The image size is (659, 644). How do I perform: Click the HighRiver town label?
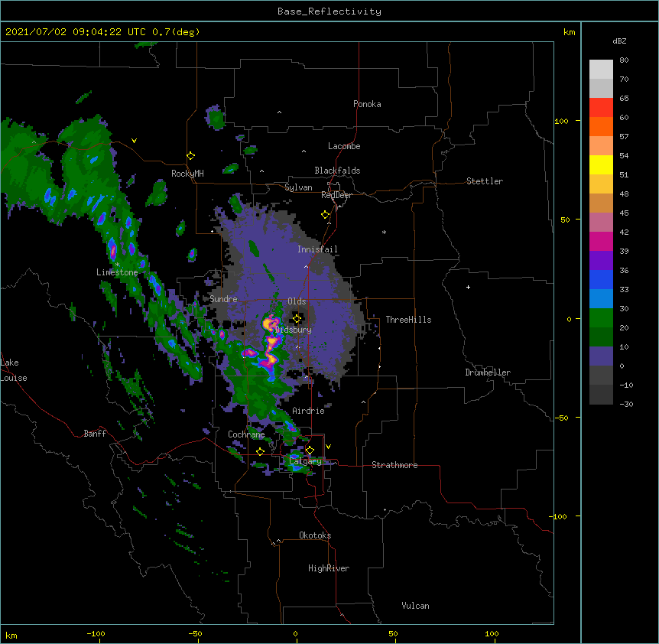329,568
